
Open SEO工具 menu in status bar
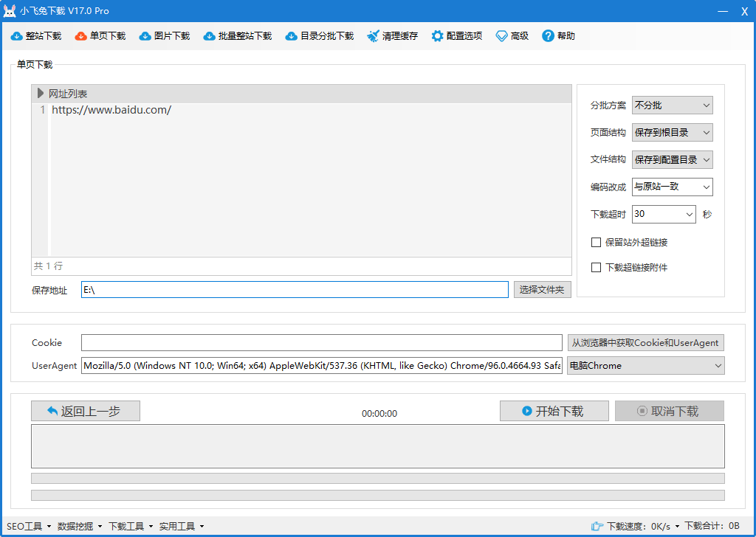(x=28, y=526)
